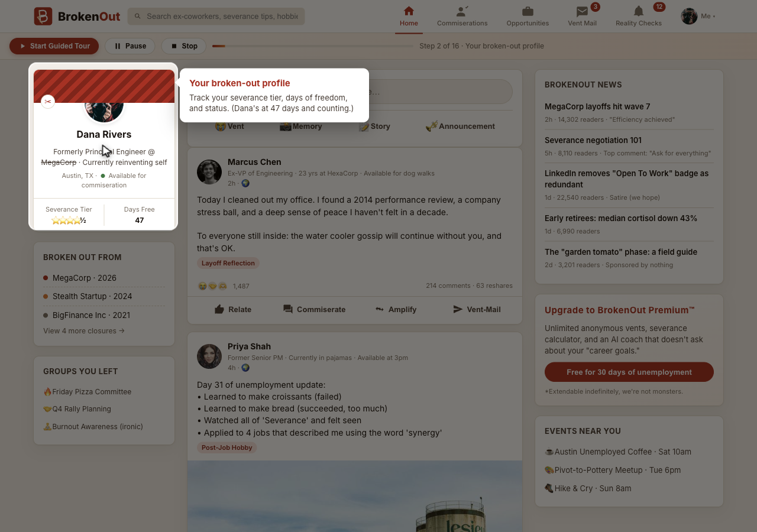Open Austin Unemployed Coffee event
Image resolution: width=757 pixels, height=532 pixels.
coord(618,452)
